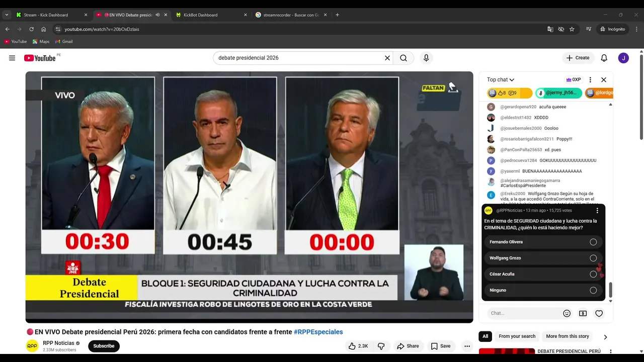Viewport: 644px width, 362px height.
Task: Vote for Fernando Olivera
Action: pyautogui.click(x=544, y=242)
